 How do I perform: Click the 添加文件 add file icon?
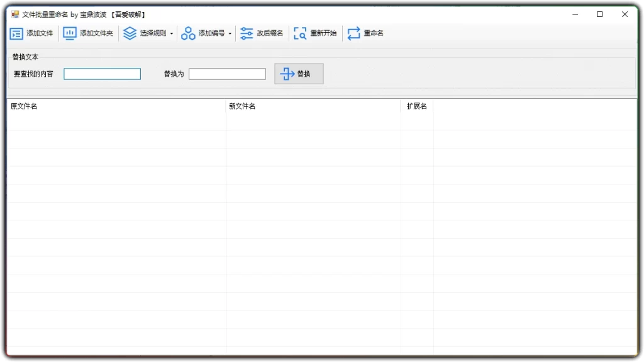point(16,33)
